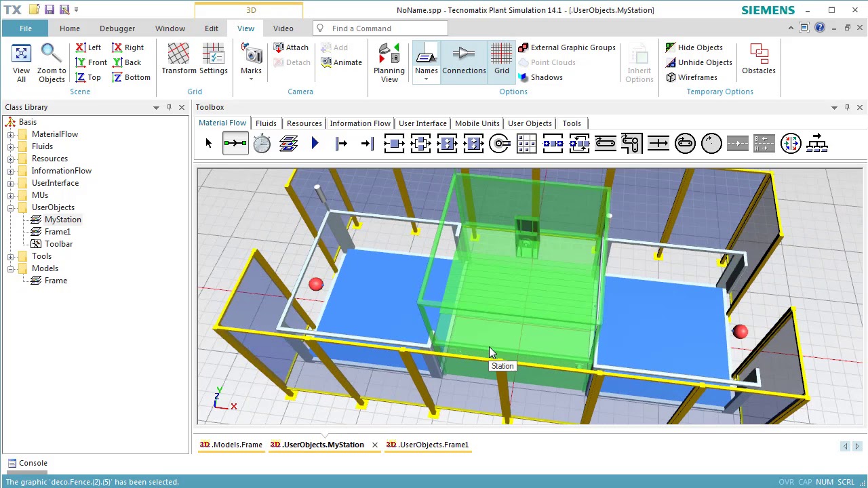This screenshot has height=488, width=868.
Task: Click the Animate camera button
Action: pyautogui.click(x=340, y=62)
